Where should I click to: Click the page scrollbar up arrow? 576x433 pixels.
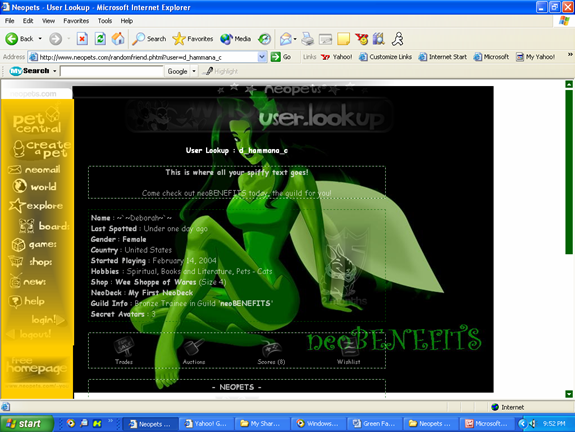tap(569, 84)
